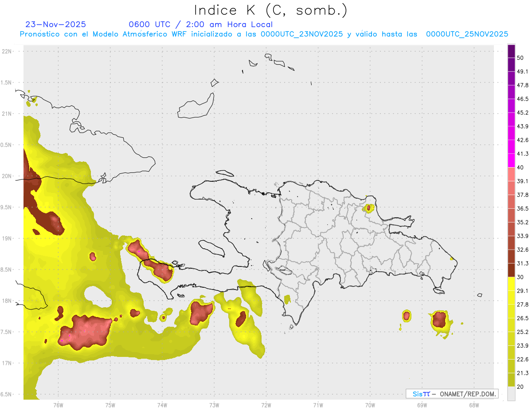Viewport: 532px width, 411px height.
Task: Click the colorbar value "23.9"
Action: (x=523, y=345)
